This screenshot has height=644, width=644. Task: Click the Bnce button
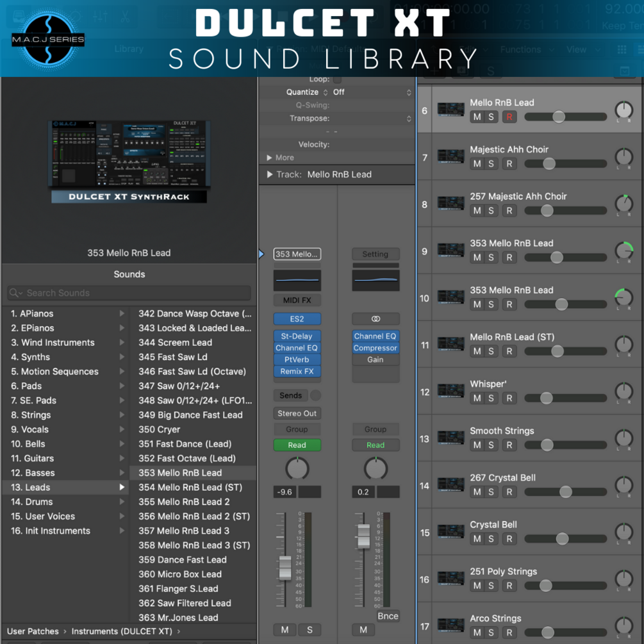point(388,616)
